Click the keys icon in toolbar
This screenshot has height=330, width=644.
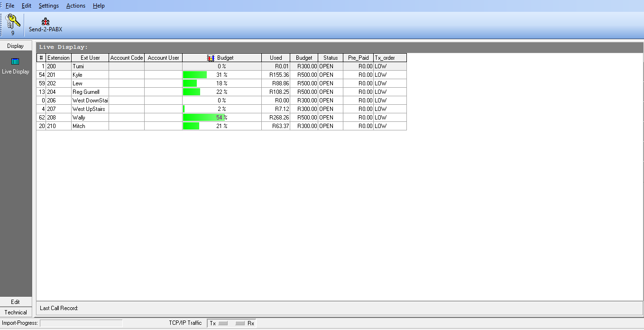pyautogui.click(x=13, y=22)
